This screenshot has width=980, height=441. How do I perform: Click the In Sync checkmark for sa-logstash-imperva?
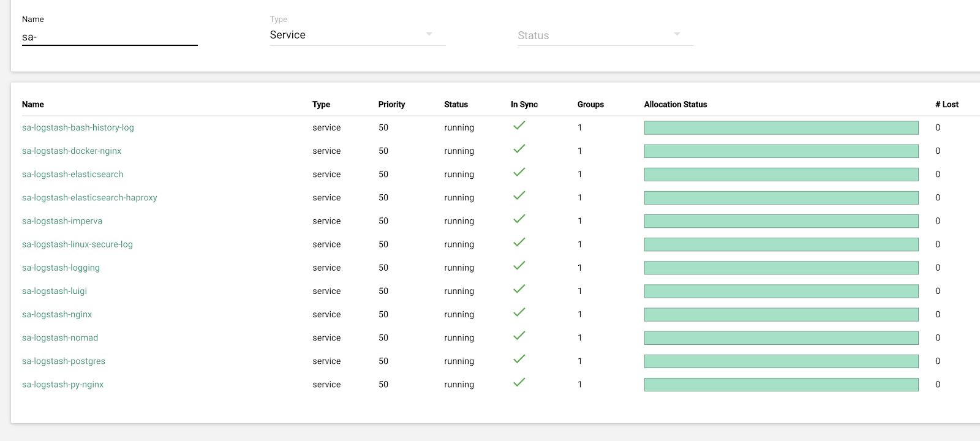(x=519, y=219)
